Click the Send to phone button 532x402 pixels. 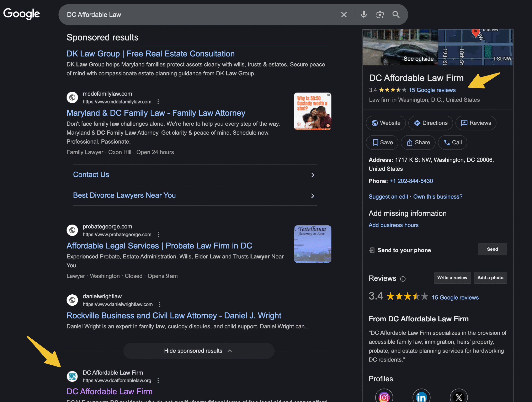pyautogui.click(x=492, y=249)
